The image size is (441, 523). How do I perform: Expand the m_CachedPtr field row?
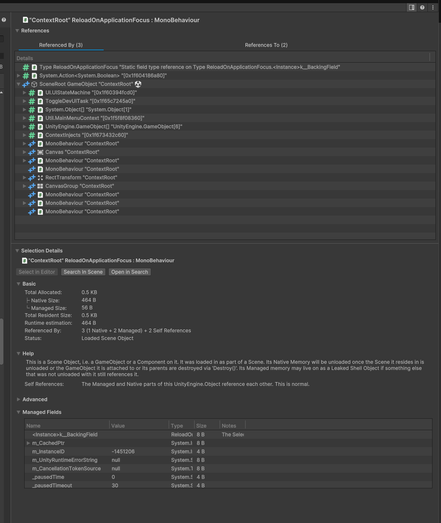28,443
